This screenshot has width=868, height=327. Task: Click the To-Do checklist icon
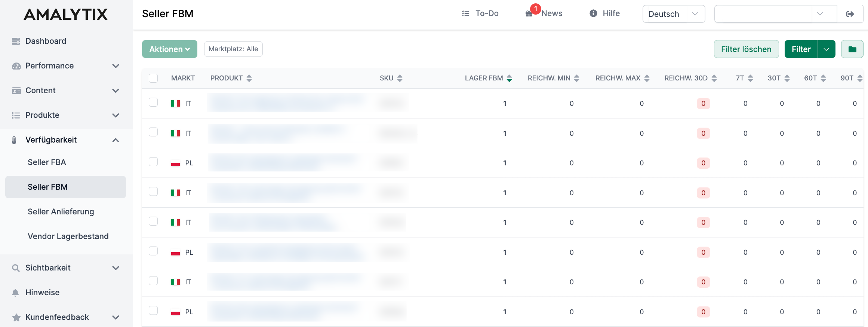coord(465,13)
